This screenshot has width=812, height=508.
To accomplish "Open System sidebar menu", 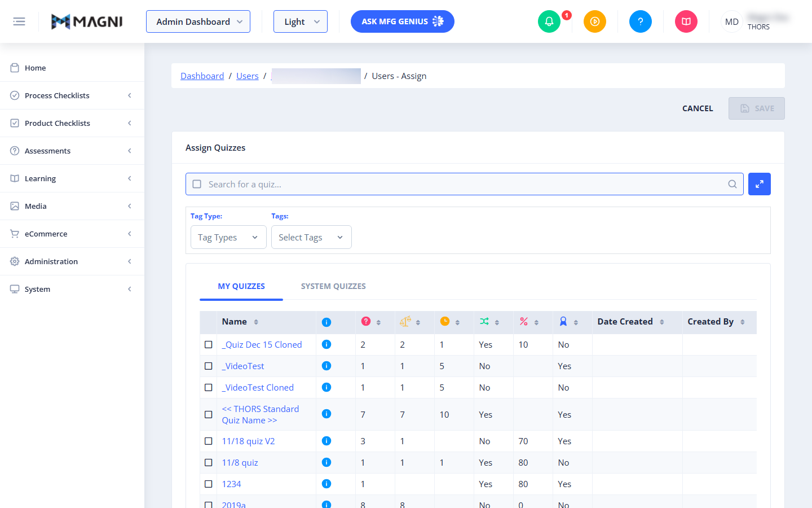I will click(x=72, y=289).
